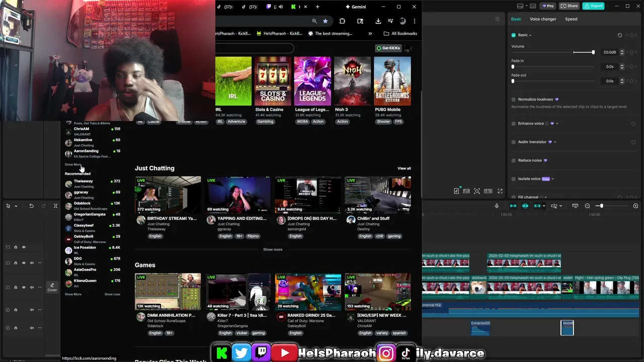Open the player panel hamburger menu

(x=498, y=19)
